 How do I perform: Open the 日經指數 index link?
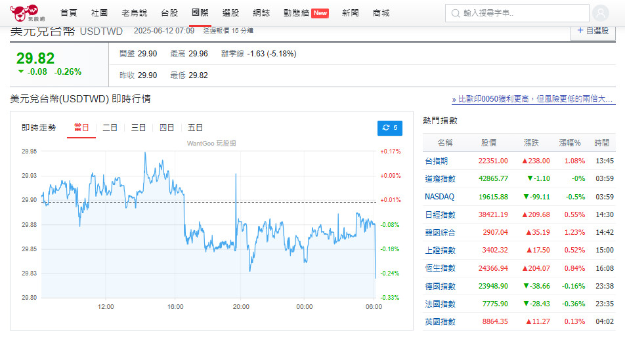coord(440,214)
